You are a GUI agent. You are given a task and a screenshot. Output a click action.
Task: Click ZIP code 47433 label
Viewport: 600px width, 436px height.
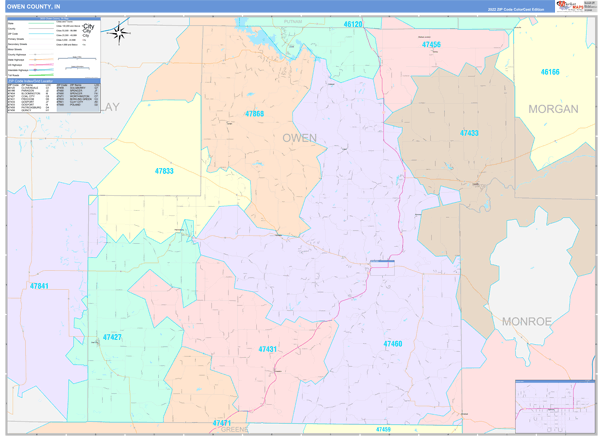click(x=469, y=133)
